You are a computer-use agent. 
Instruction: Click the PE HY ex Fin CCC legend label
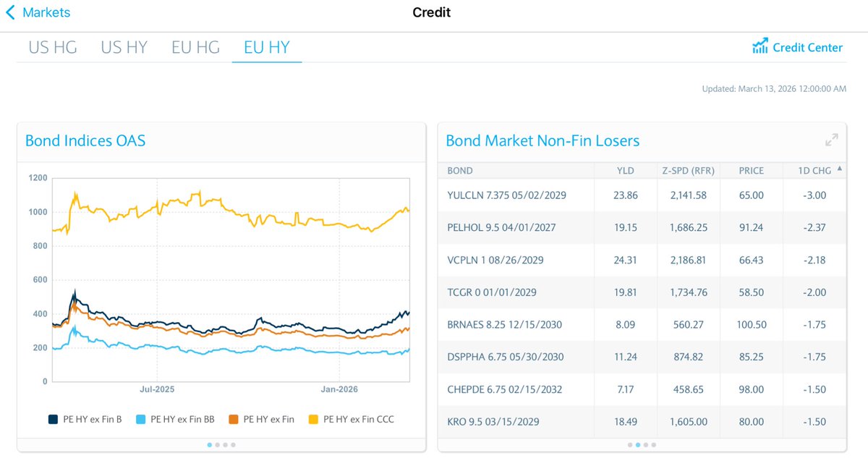[359, 419]
